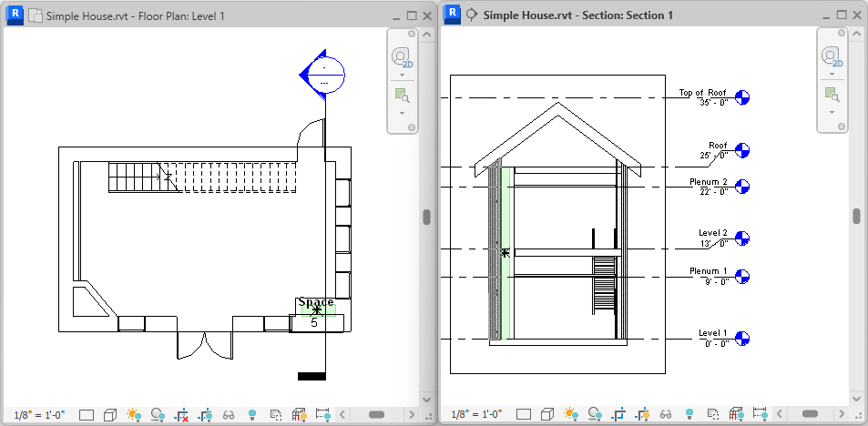Click Temporary Hide/Isolate glasses in the Floor Plan window
Viewport: 868px width, 426px height.
click(229, 414)
